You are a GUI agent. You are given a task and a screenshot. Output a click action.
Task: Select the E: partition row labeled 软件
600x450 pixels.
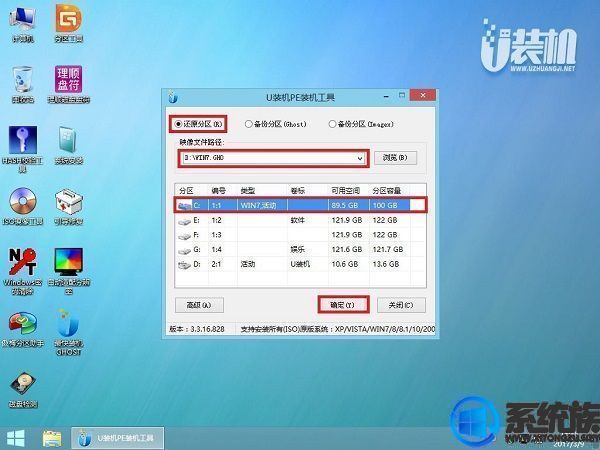pyautogui.click(x=300, y=220)
